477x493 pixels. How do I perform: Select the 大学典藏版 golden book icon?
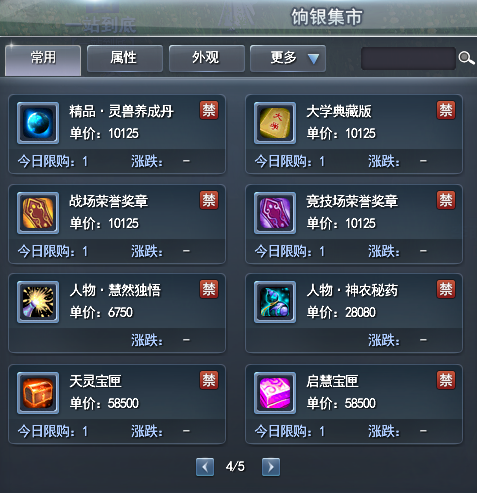coord(275,123)
